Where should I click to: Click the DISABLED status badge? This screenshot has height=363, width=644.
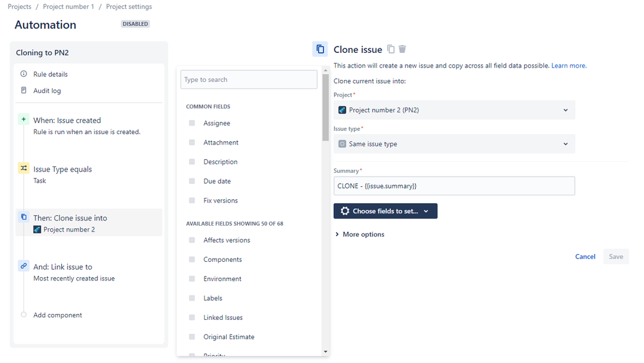point(135,24)
